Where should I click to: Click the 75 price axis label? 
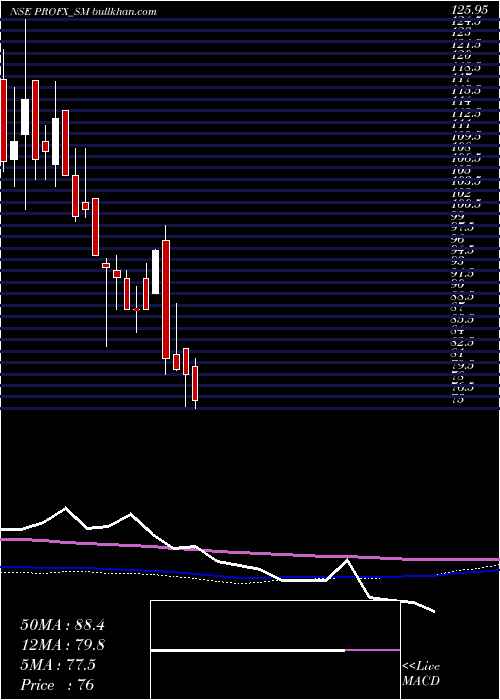457,400
